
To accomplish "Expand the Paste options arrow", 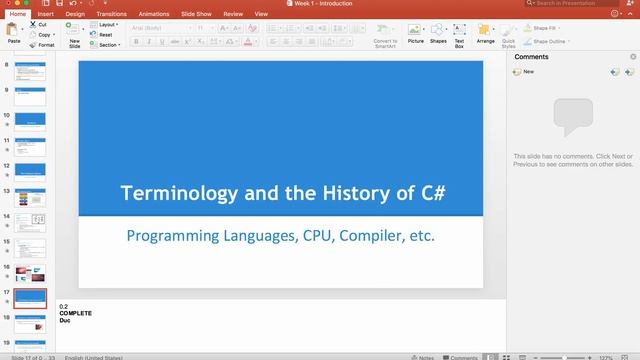I will 22,29.
